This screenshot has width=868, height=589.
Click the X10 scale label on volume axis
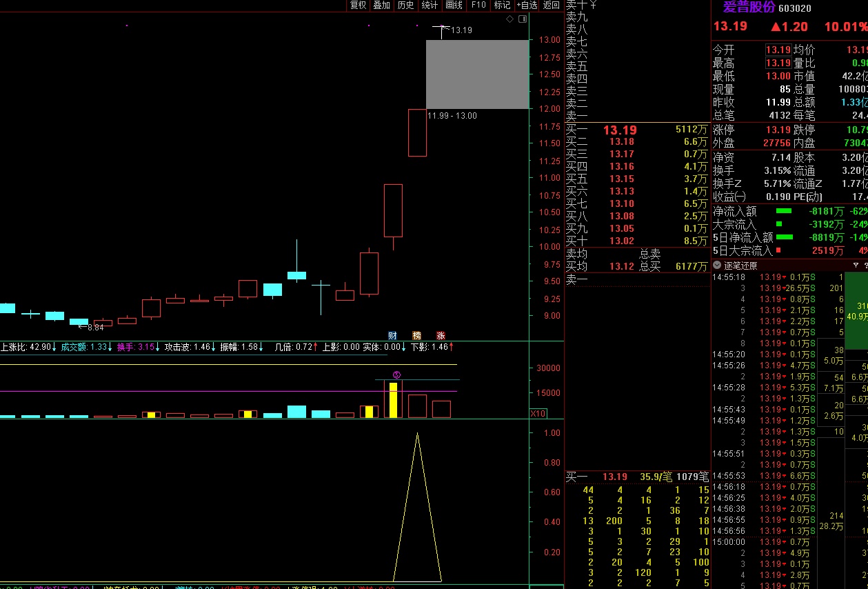point(538,413)
